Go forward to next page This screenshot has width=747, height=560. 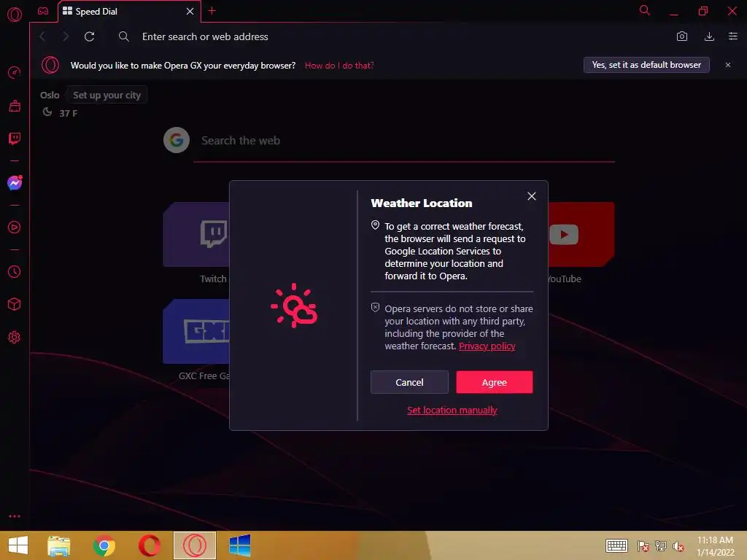pyautogui.click(x=66, y=36)
